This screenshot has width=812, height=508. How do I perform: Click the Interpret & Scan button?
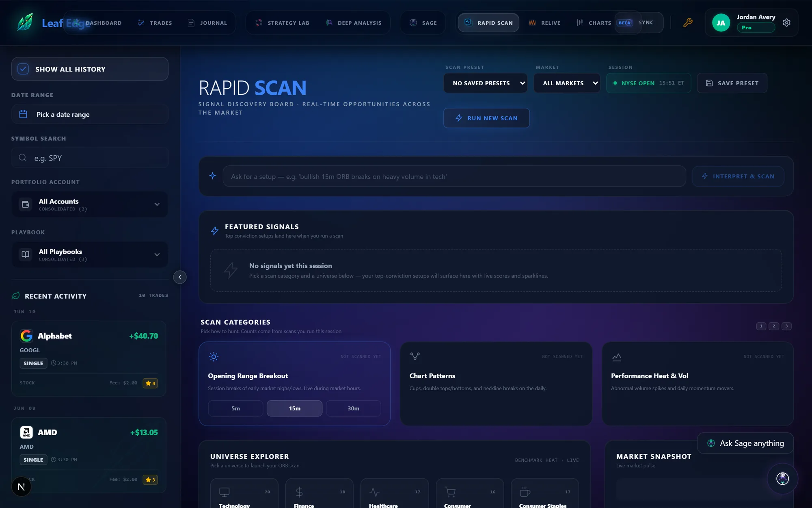click(x=738, y=176)
